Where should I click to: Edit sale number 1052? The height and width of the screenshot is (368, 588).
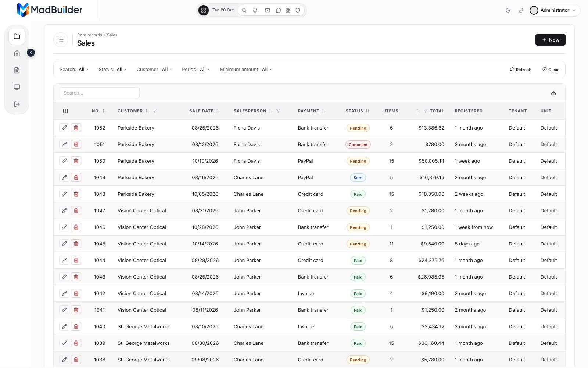click(64, 128)
